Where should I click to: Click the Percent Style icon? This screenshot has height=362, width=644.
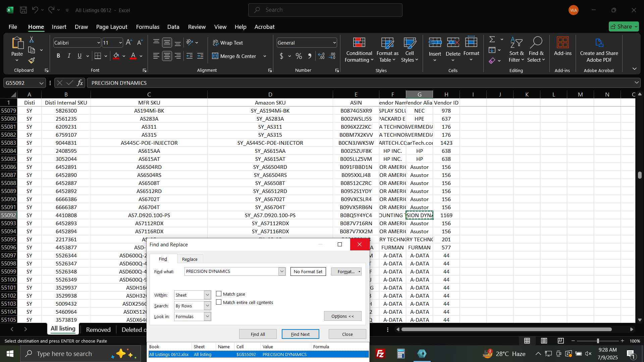pos(299,56)
